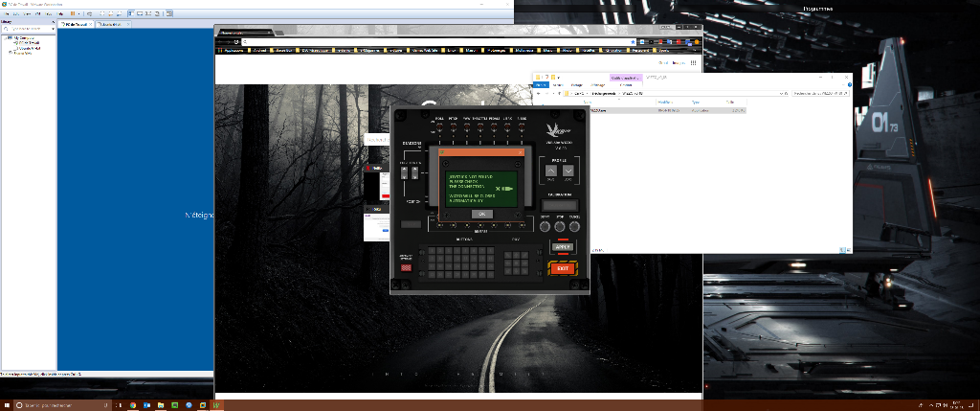Click the up-folder arrow in File Explorer
The image size is (980, 411).
[559, 93]
